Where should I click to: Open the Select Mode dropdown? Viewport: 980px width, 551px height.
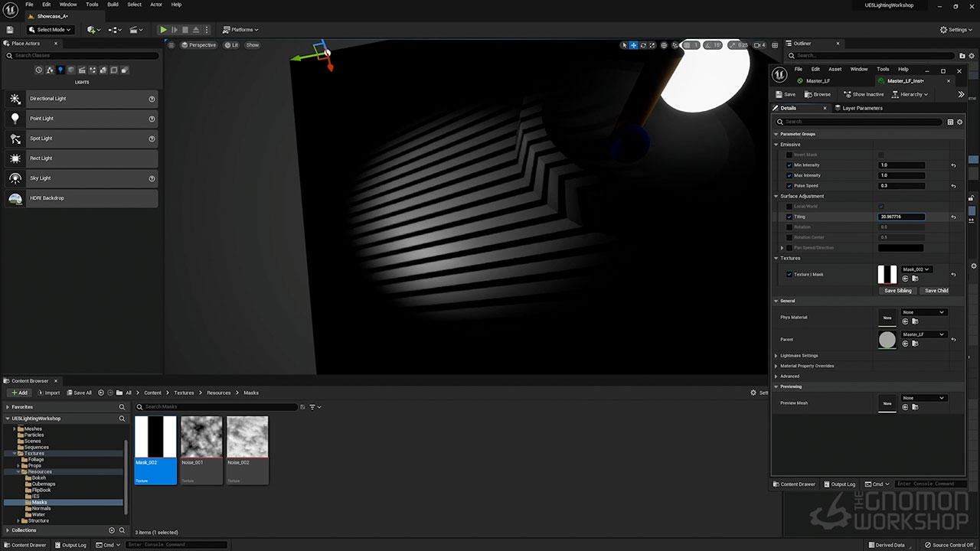tap(51, 30)
